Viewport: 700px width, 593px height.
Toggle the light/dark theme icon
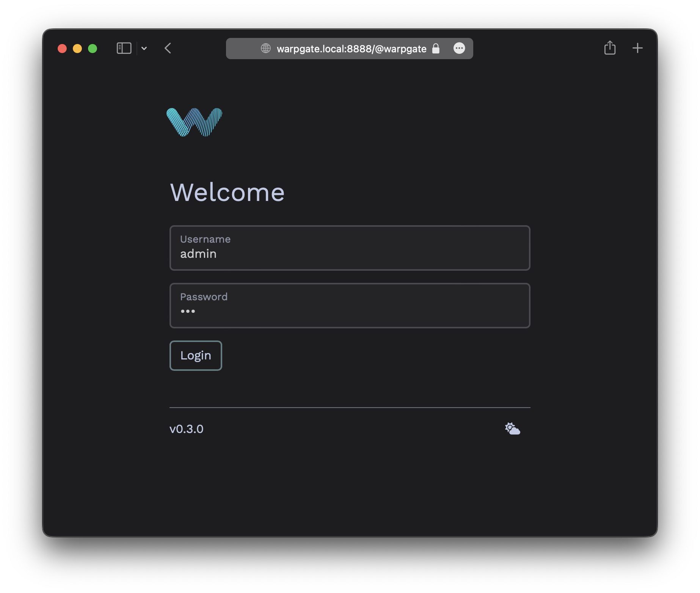(x=512, y=429)
